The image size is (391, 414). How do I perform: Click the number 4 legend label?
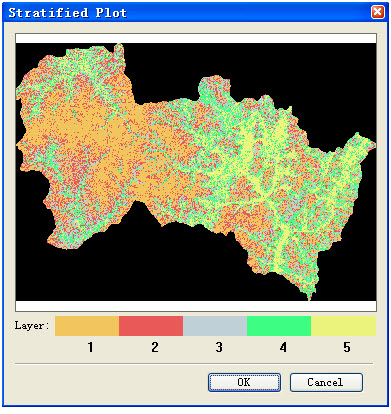click(x=283, y=347)
